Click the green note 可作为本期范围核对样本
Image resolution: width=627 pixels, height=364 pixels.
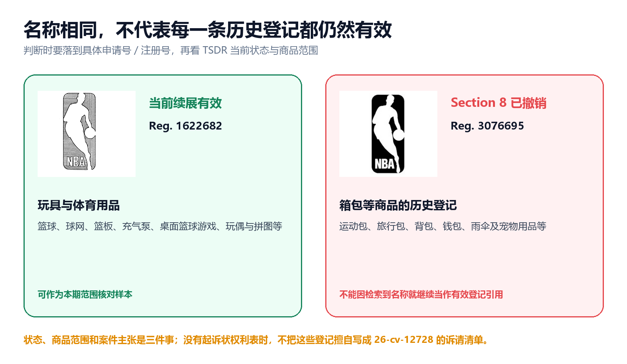point(85,294)
